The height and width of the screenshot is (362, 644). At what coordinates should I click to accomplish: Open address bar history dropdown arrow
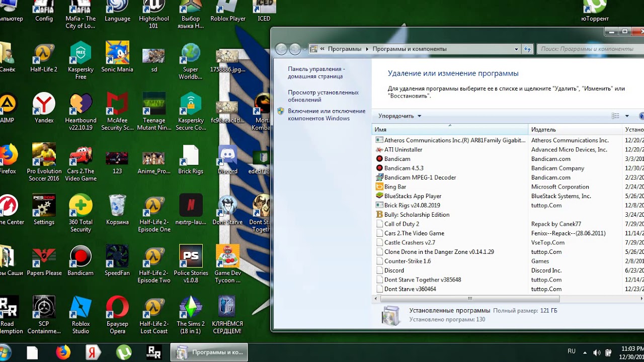(x=516, y=49)
